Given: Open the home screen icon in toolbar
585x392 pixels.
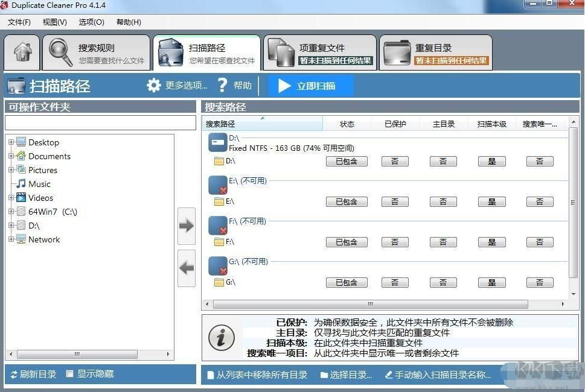Looking at the screenshot, I should point(22,52).
